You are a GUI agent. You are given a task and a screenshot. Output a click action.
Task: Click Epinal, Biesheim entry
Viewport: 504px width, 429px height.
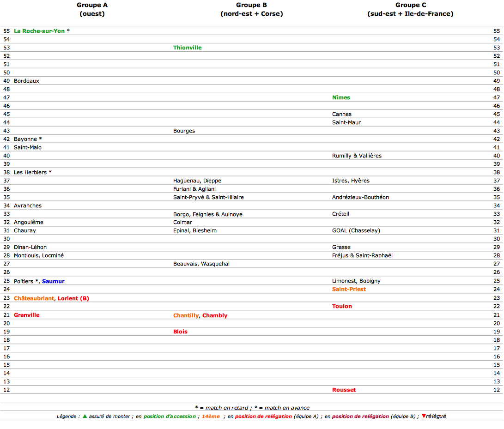195,231
